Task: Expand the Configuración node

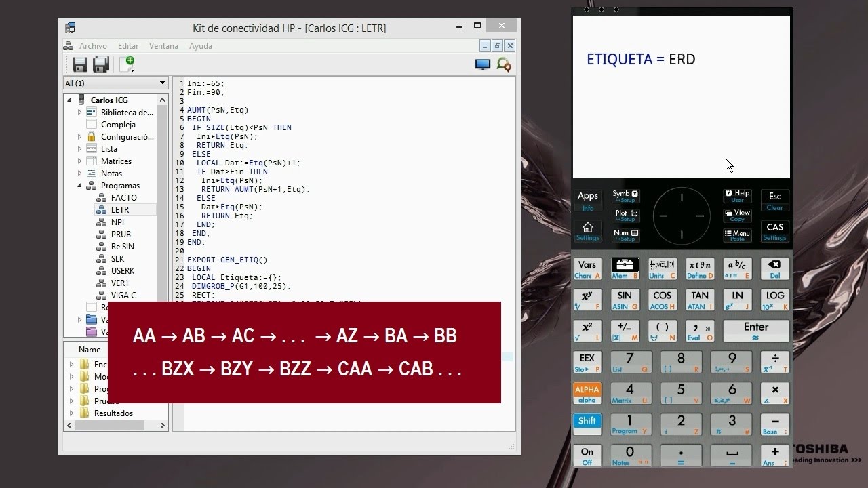Action: (x=79, y=137)
